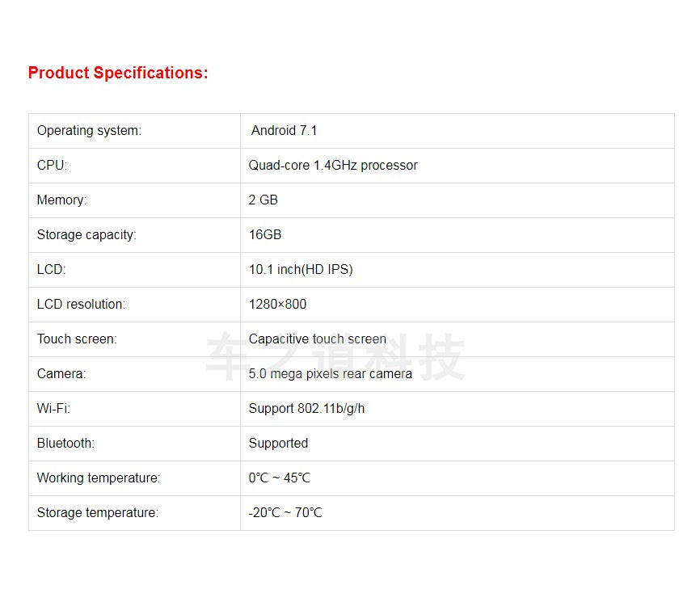Click the 10.1 inch(HD IPS) value

tap(301, 269)
